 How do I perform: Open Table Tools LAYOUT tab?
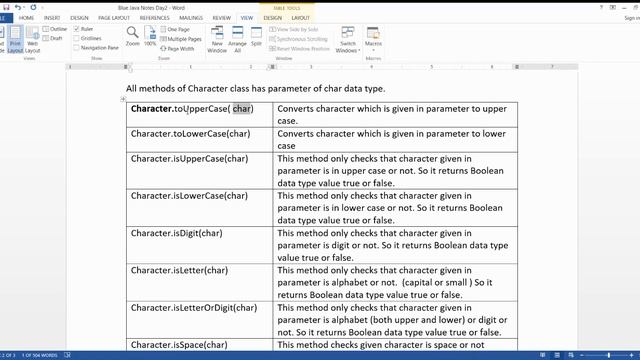click(300, 18)
